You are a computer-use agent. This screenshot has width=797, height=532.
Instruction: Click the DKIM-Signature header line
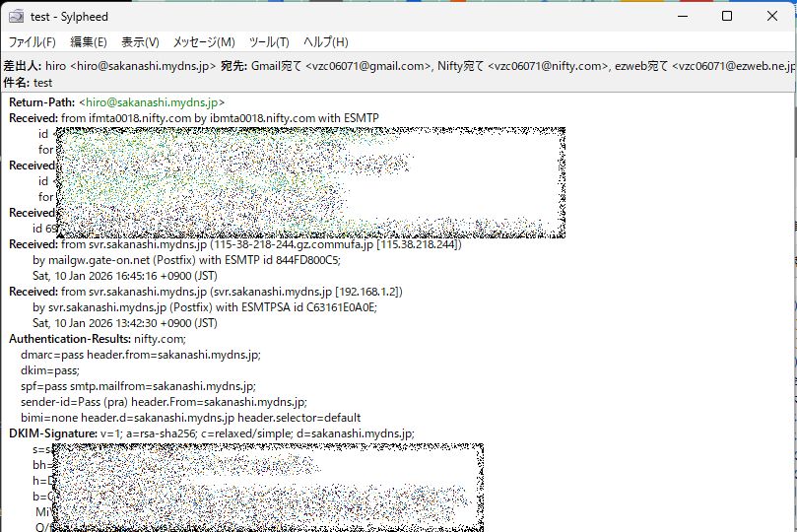tap(211, 433)
